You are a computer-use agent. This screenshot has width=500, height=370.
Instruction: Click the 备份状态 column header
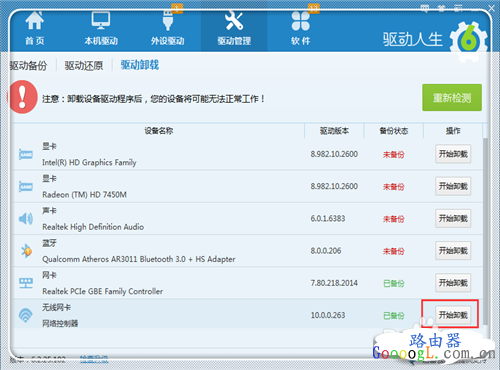[x=394, y=131]
